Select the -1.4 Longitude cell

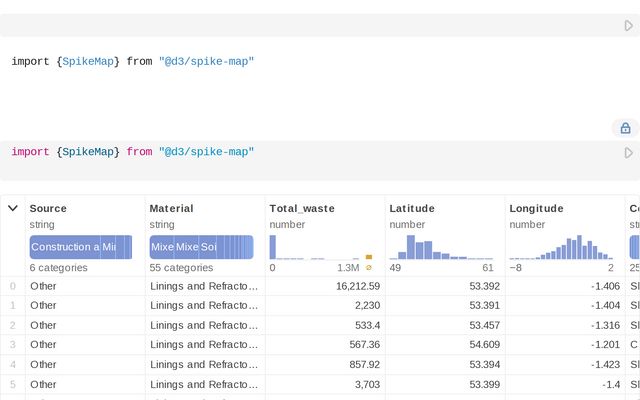pos(565,384)
